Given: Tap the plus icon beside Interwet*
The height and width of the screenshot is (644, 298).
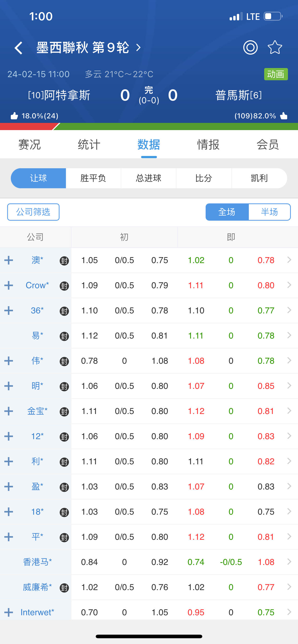Looking at the screenshot, I should click(9, 612).
